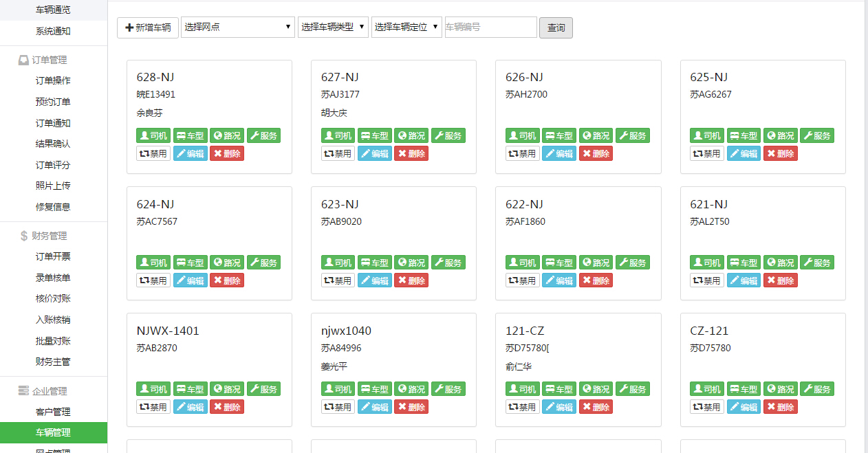Delete vehicle 623-NJ
The height and width of the screenshot is (453, 868).
pos(411,280)
